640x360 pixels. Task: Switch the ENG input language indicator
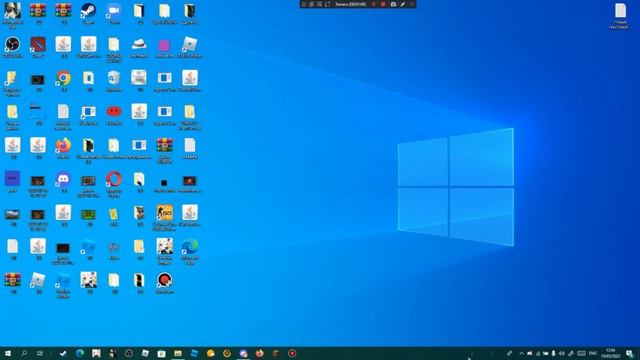pos(593,353)
